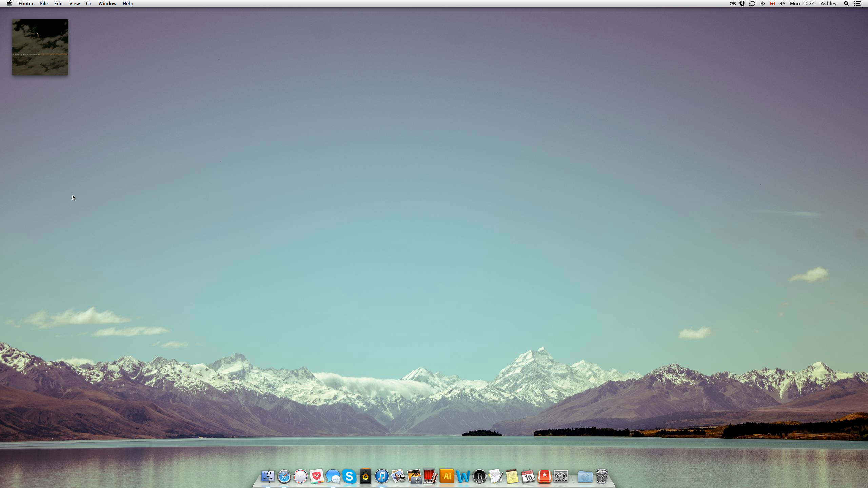
Task: Open Safari browser from the dock
Action: point(284,476)
